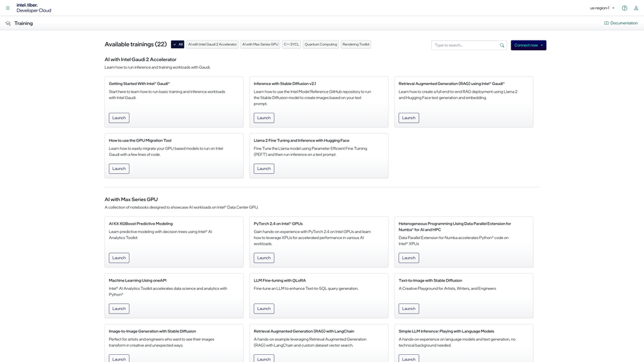Open the hamburger navigation menu

point(8,8)
